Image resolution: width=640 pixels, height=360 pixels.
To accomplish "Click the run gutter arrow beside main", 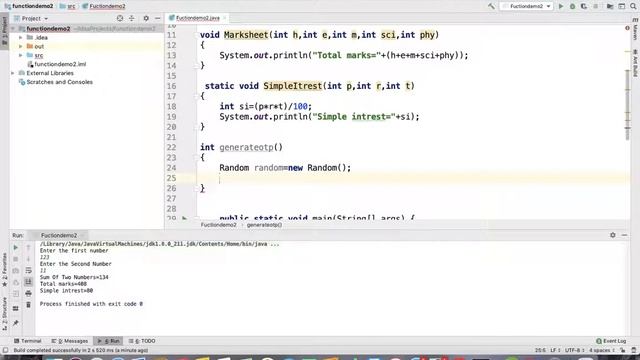I will [x=184, y=218].
